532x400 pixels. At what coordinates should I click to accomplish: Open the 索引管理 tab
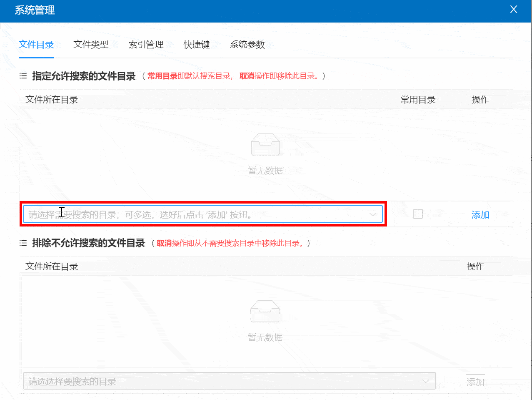pos(146,45)
